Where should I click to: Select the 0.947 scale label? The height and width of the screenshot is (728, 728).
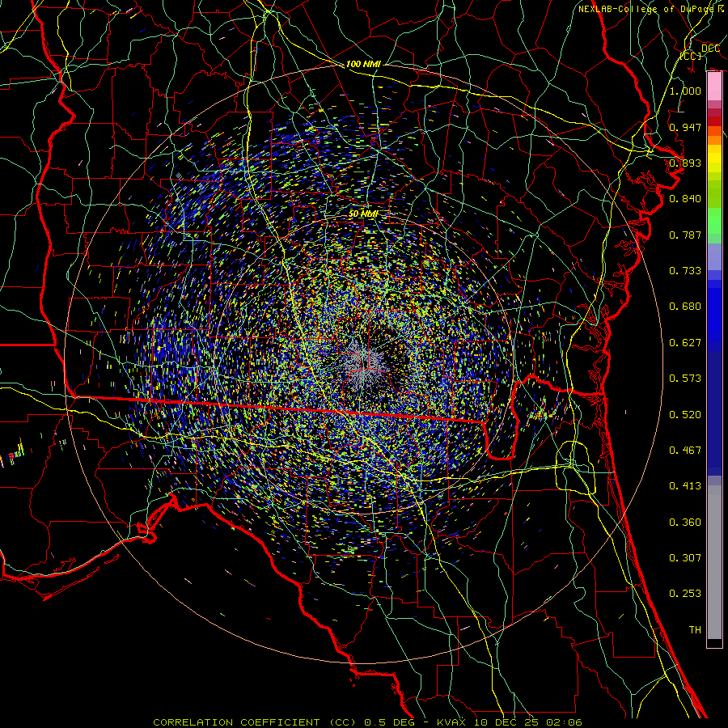coord(685,127)
